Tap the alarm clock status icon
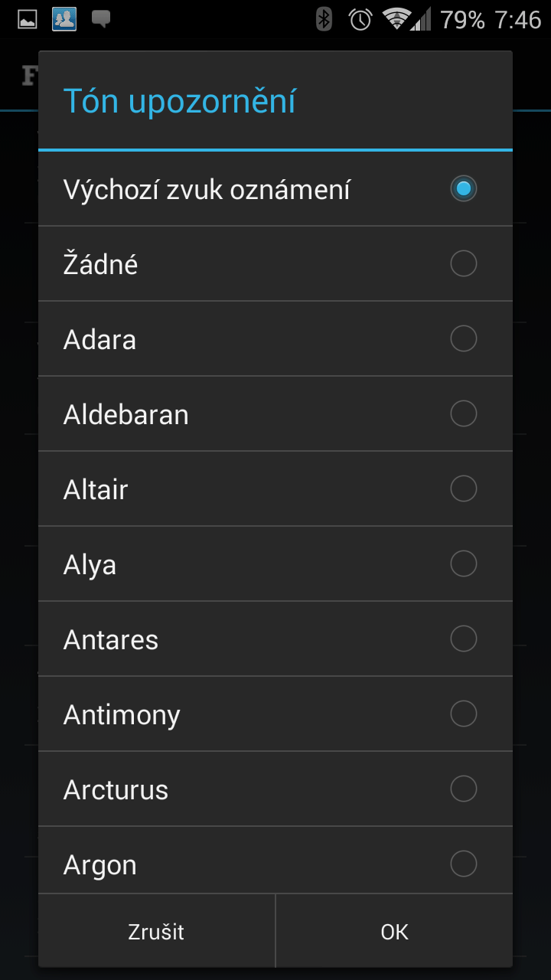The height and width of the screenshot is (980, 551). click(360, 19)
